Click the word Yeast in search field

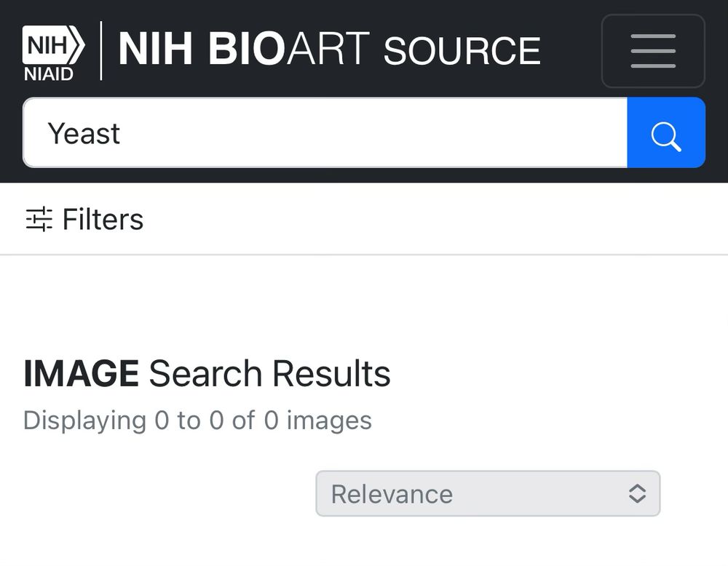click(x=84, y=134)
